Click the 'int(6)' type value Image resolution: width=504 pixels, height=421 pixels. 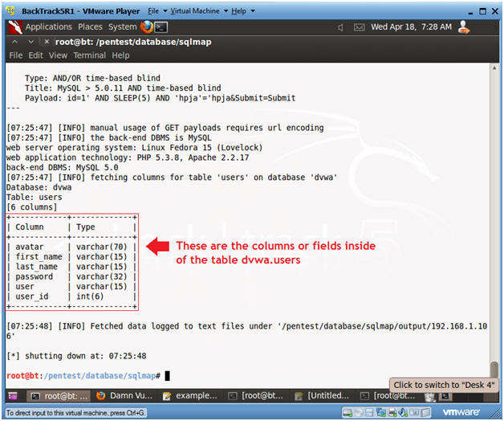[90, 296]
